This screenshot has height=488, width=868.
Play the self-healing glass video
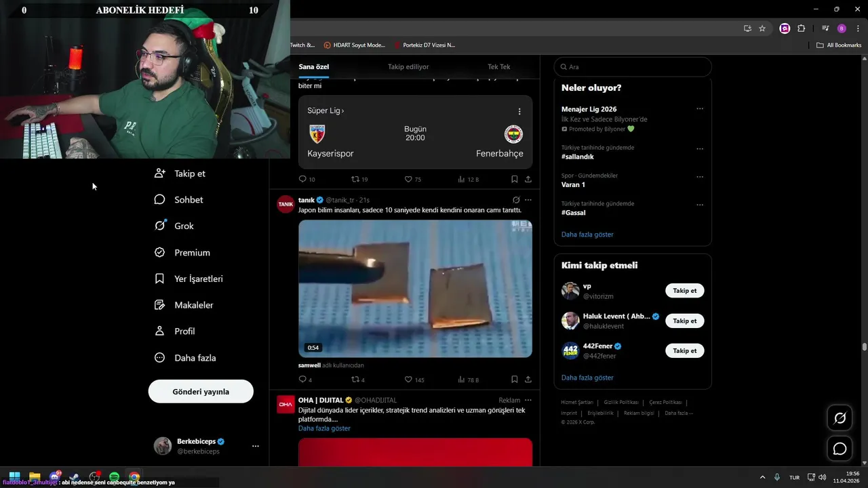415,288
